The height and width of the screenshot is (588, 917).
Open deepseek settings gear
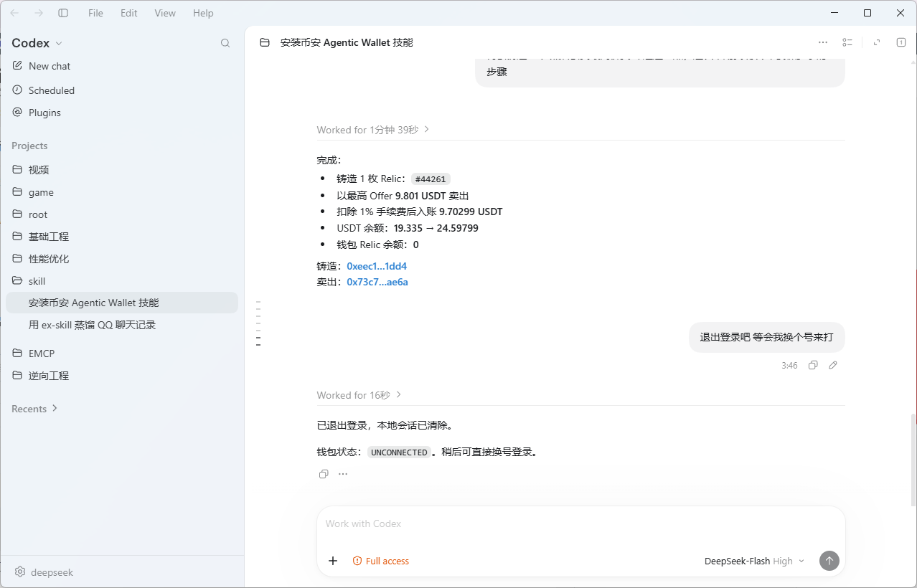[20, 572]
